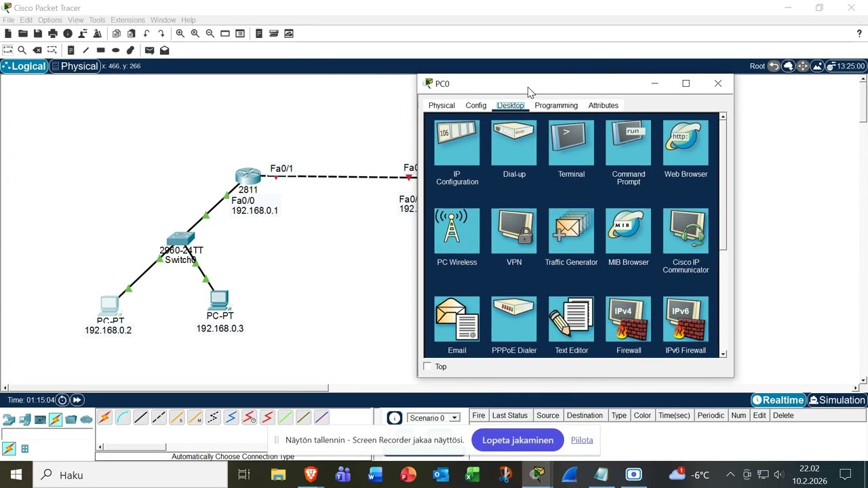Viewport: 868px width, 488px height.
Task: Pick the console cable type
Action: [x=123, y=418]
